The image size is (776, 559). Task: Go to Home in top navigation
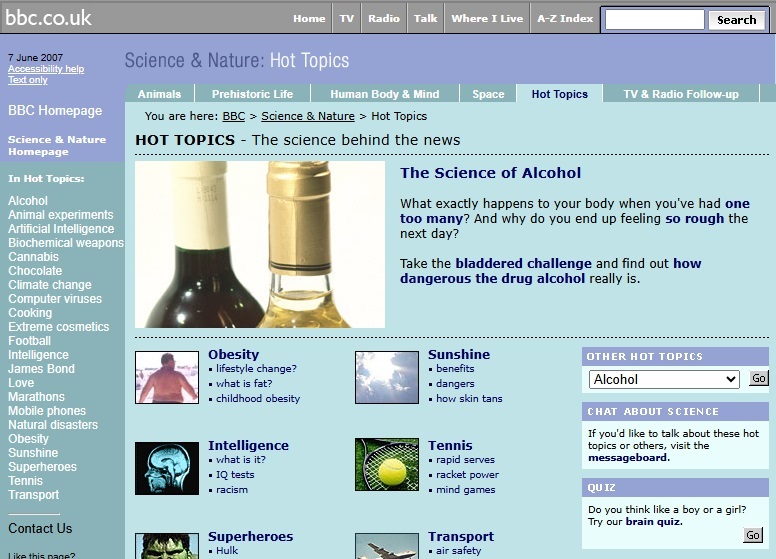point(309,18)
